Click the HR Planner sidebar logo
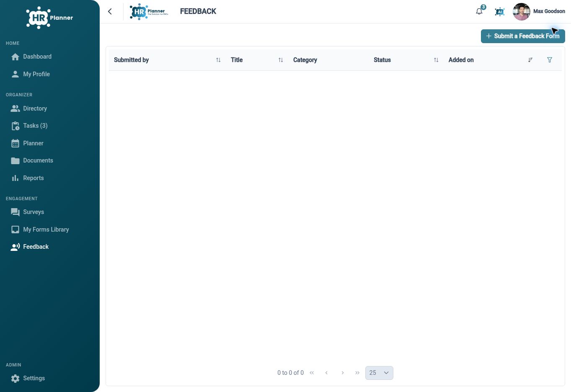The image size is (571, 392). pyautogui.click(x=49, y=18)
